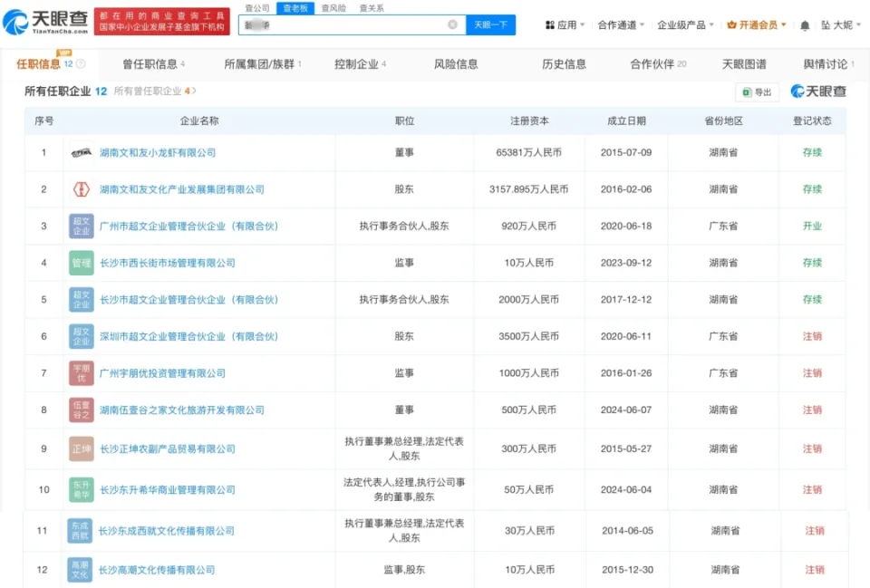Open 广州宇朋优投资管理有限公司 link
This screenshot has height=588, width=870.
coord(162,373)
